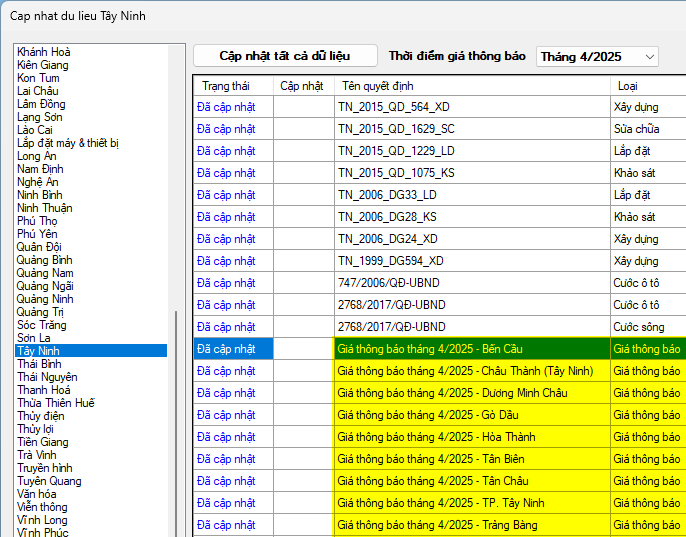Click the 'TN_2015_QD_1629_SC' decision row
This screenshot has height=537, width=686.
click(x=472, y=129)
